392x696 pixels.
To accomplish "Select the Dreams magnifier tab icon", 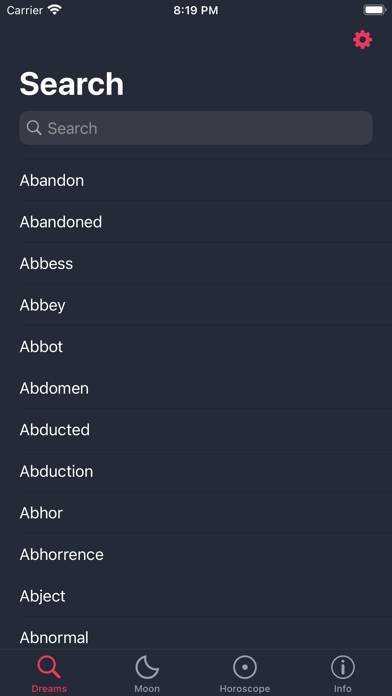I will (x=49, y=667).
